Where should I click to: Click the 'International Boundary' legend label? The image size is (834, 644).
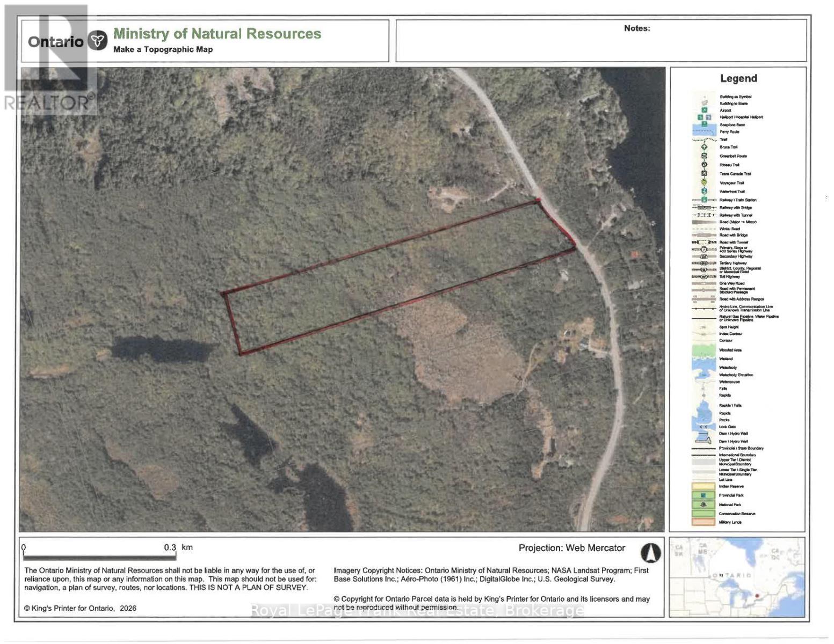[x=737, y=455]
